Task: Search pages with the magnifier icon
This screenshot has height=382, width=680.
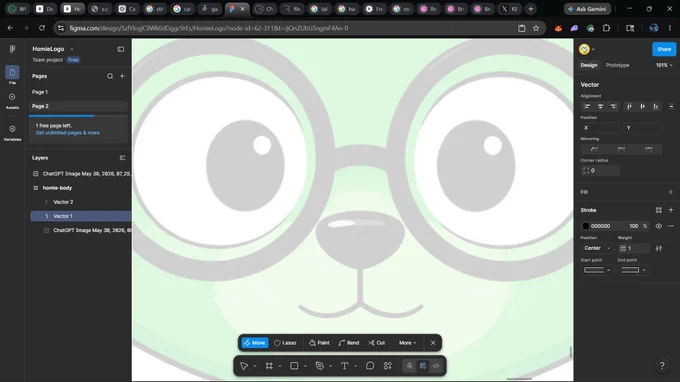Action: click(110, 76)
